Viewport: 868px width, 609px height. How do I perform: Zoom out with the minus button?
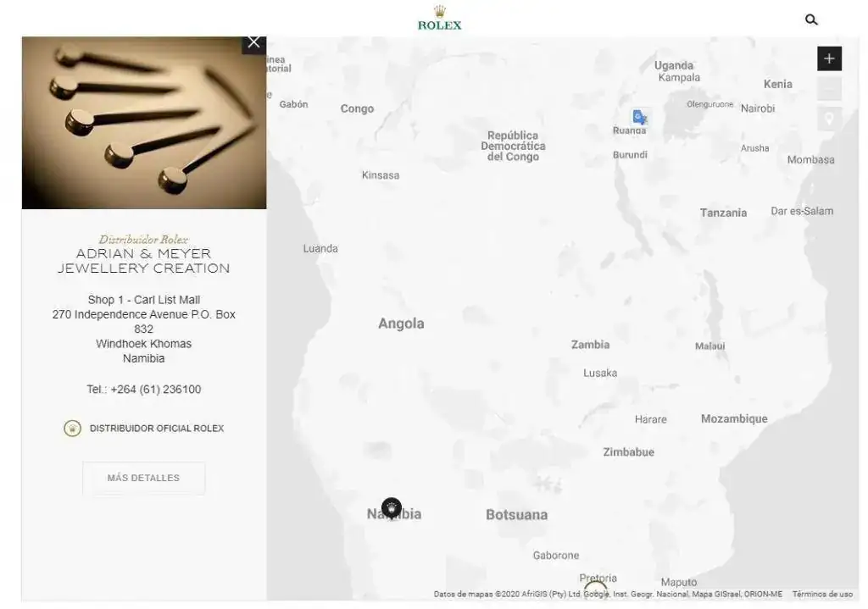829,88
